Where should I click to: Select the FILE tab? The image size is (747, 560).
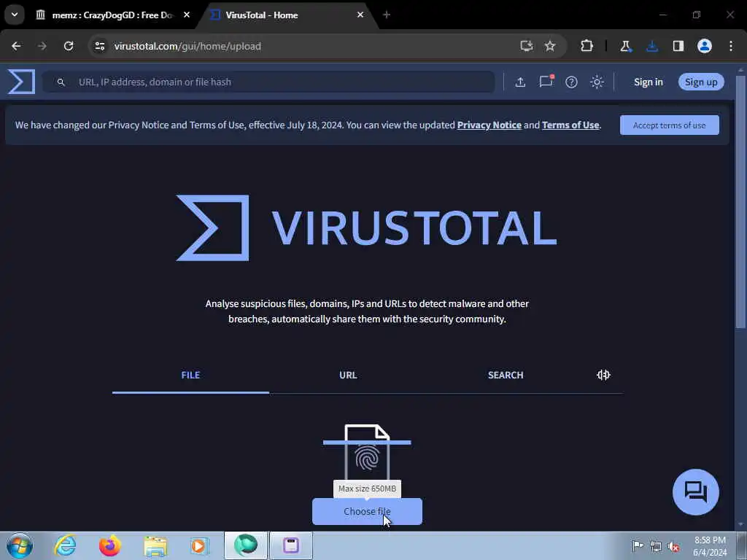point(190,376)
